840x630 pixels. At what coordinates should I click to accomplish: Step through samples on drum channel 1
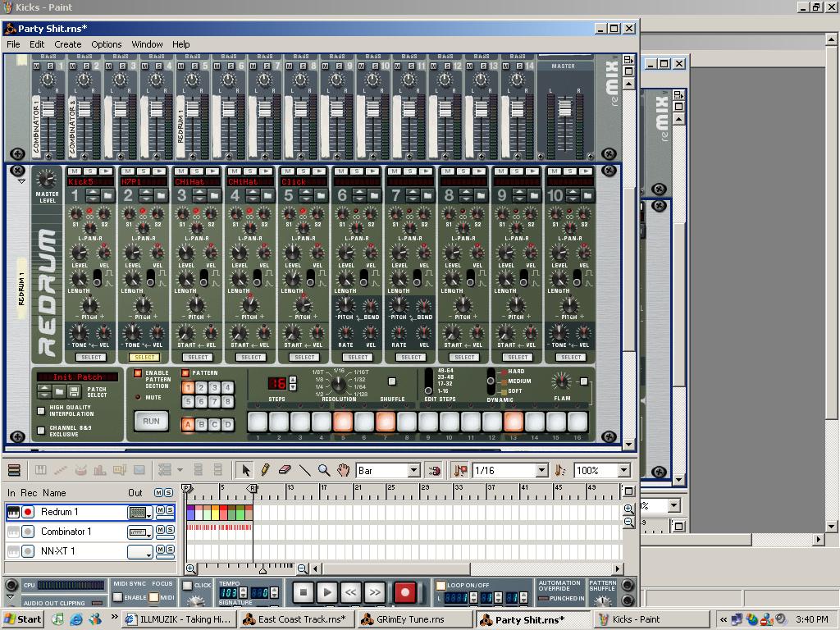pos(93,195)
